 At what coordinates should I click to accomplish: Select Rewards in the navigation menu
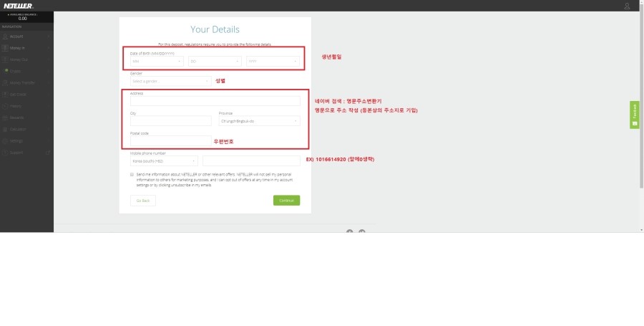[17, 118]
